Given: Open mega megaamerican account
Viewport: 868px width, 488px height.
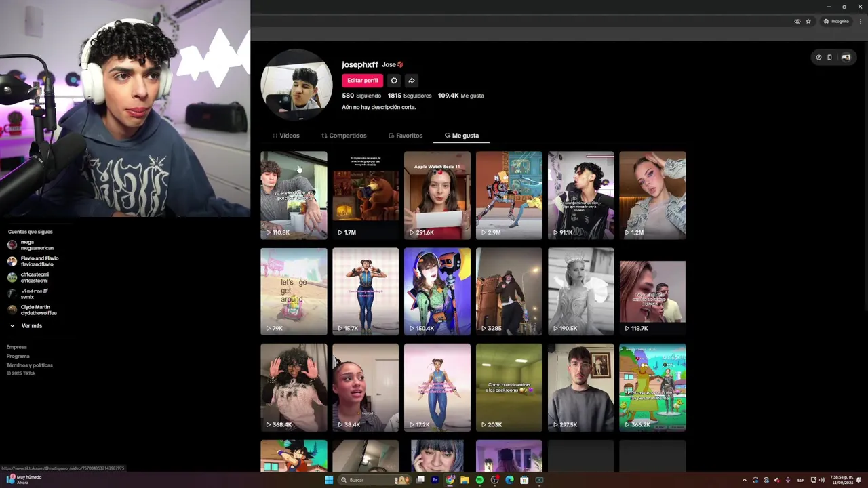Looking at the screenshot, I should point(31,245).
